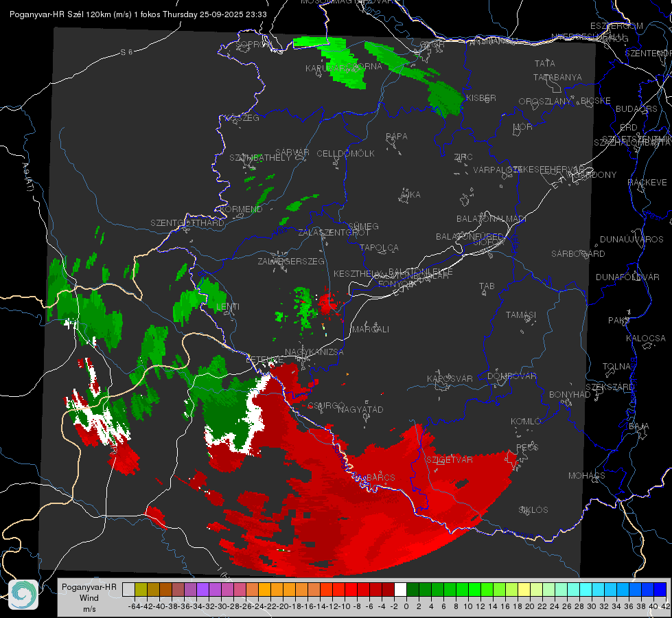
Task: Click the BALATONFURED city label
Action: [470, 236]
